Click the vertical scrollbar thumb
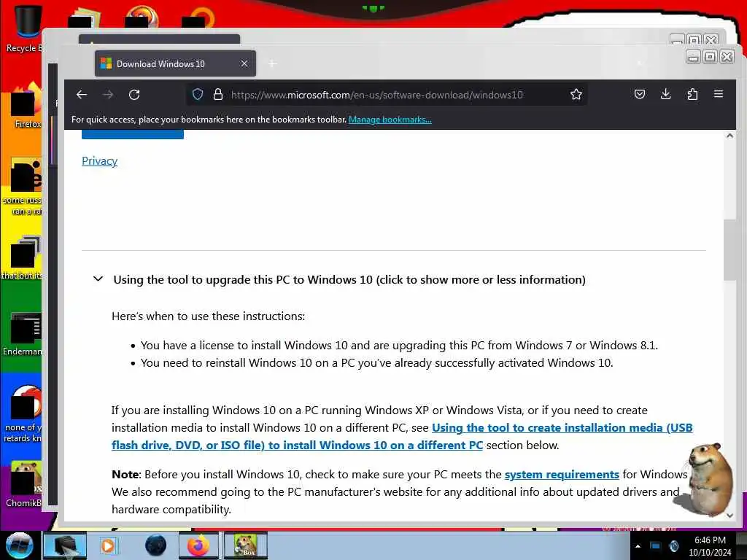Screen dimensions: 747x560 [729, 250]
